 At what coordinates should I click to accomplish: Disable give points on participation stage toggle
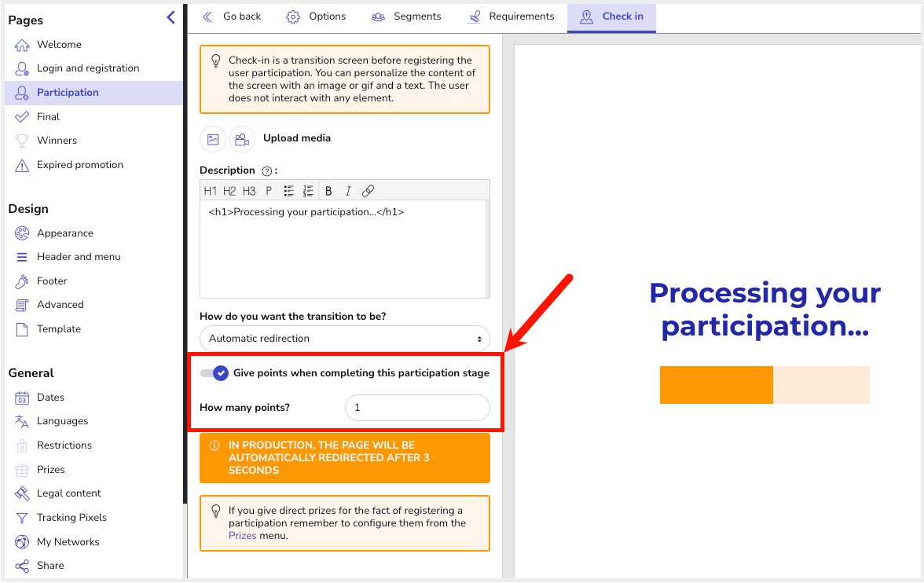tap(214, 373)
